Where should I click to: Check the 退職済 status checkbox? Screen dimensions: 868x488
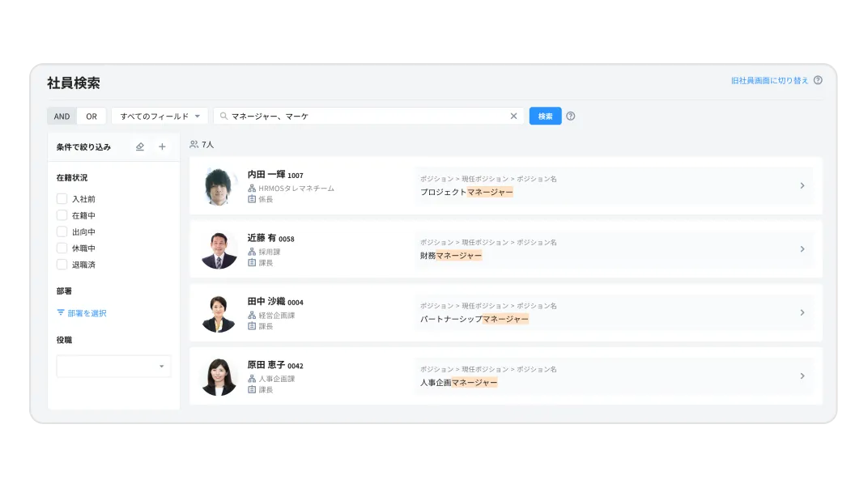(x=62, y=265)
